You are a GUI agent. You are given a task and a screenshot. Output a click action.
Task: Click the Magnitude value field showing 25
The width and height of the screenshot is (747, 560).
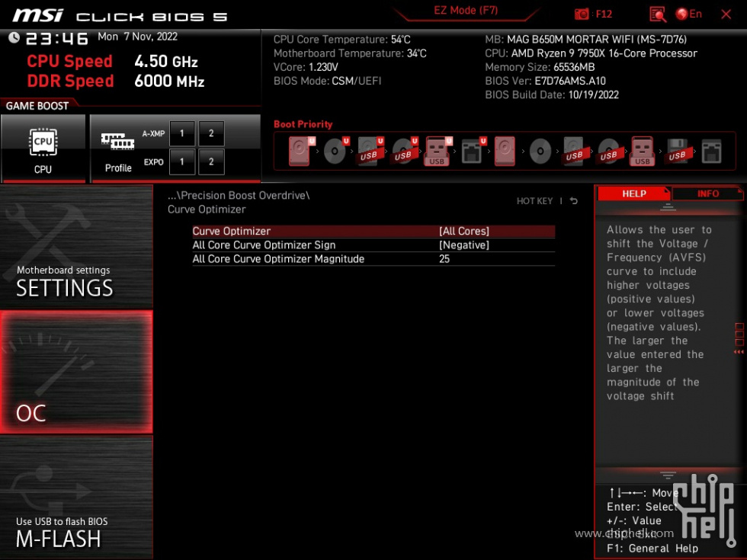(x=444, y=258)
